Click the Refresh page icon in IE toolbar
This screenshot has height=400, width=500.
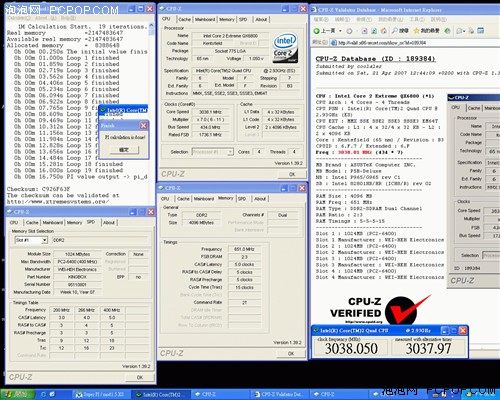(374, 31)
